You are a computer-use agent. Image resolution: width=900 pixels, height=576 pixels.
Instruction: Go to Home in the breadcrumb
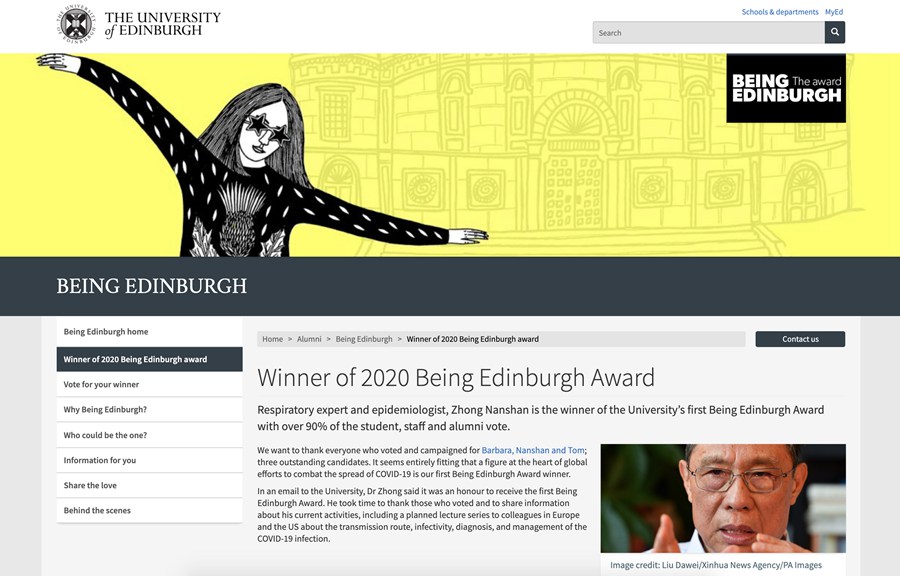click(x=273, y=339)
